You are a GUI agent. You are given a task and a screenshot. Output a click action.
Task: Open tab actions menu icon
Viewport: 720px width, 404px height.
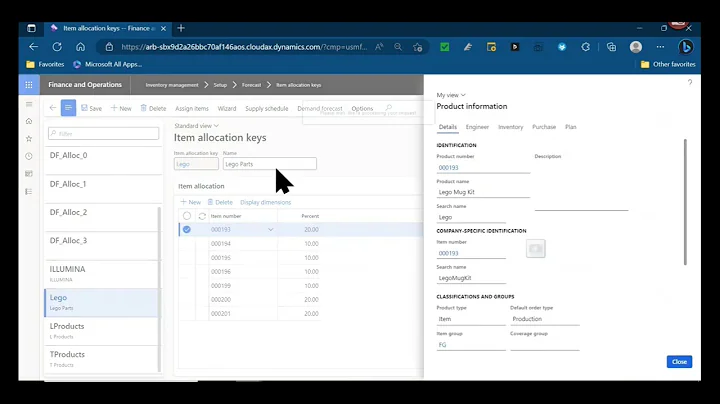coord(31,28)
